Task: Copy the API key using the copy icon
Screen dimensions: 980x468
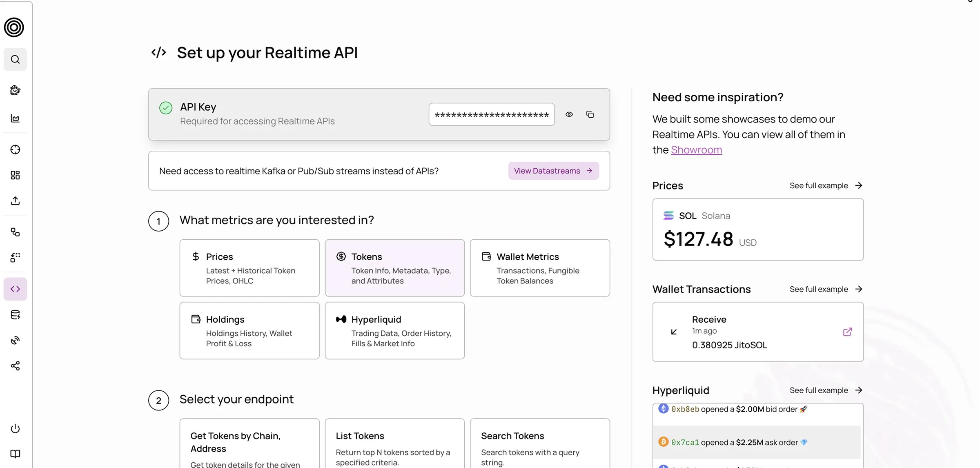Action: [x=590, y=114]
